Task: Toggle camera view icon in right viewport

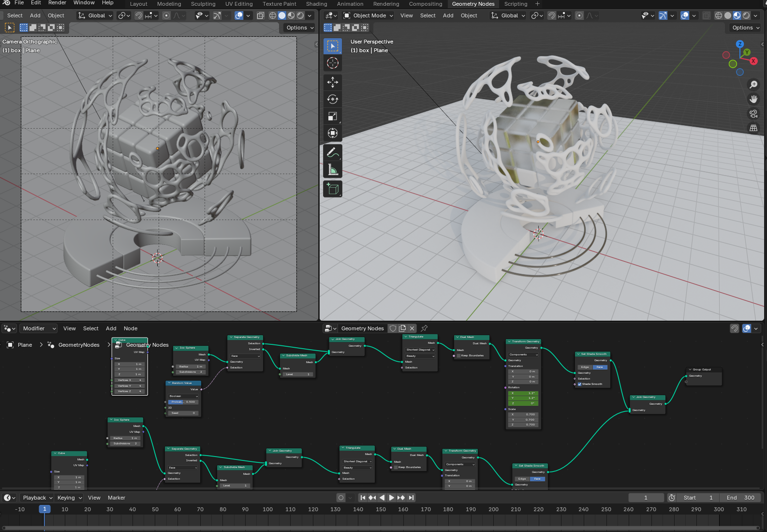Action: (x=753, y=114)
